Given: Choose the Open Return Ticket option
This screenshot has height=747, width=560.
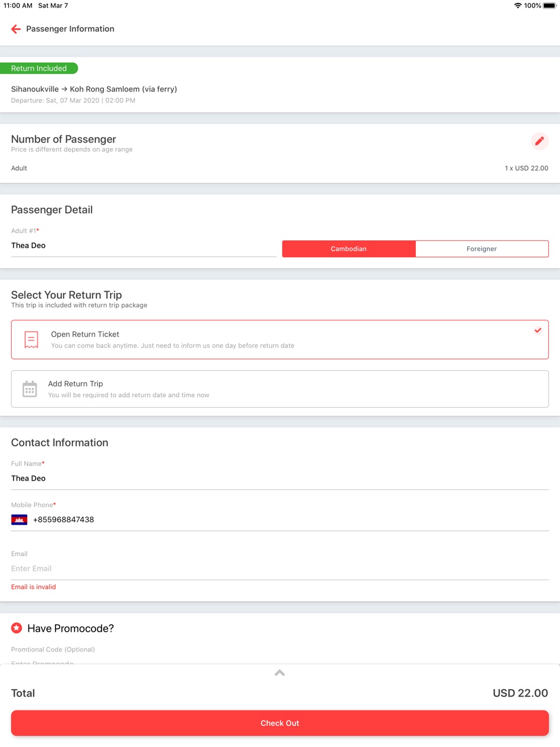Looking at the screenshot, I should pos(280,340).
